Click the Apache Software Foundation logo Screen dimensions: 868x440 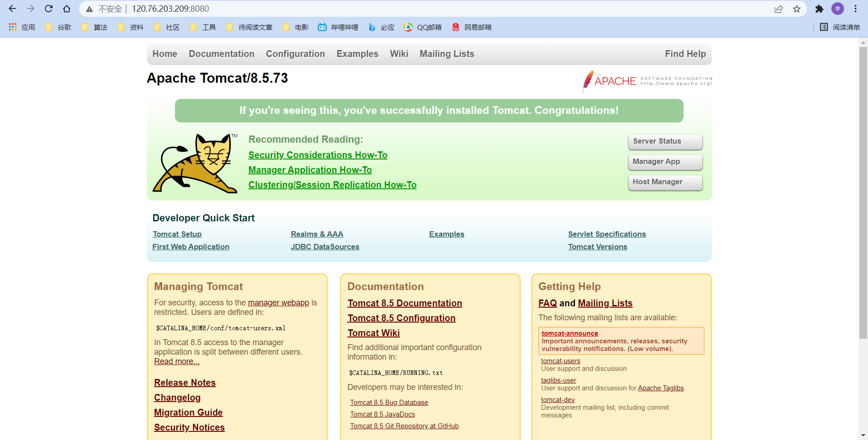tap(647, 81)
